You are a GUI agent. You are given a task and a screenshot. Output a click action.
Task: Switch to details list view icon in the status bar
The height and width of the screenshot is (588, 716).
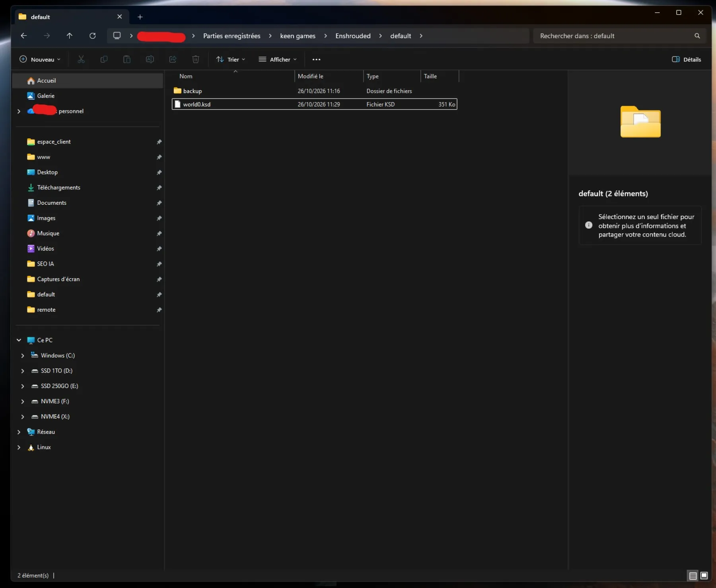pos(693,575)
